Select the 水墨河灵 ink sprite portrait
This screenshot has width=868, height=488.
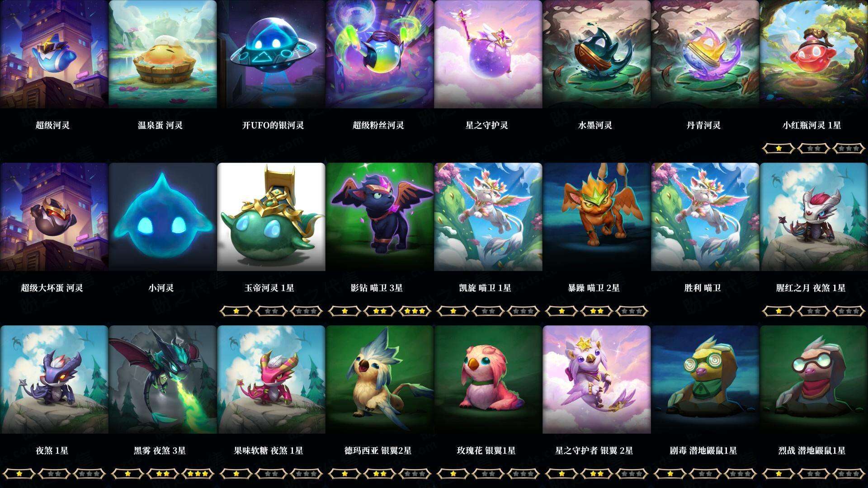597,54
